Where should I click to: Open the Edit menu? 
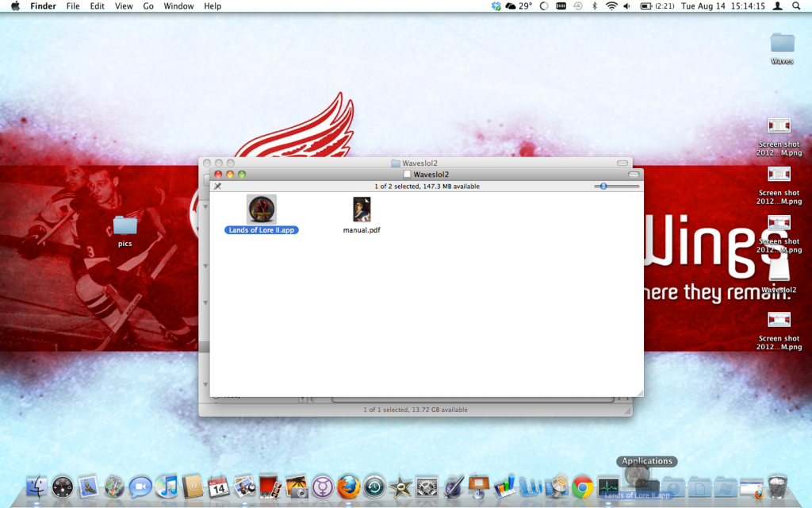click(98, 6)
